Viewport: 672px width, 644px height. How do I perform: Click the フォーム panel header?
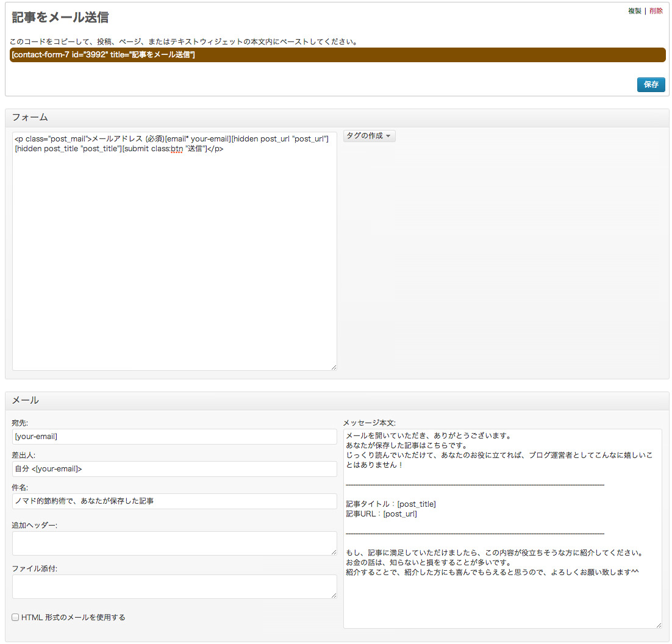point(337,118)
